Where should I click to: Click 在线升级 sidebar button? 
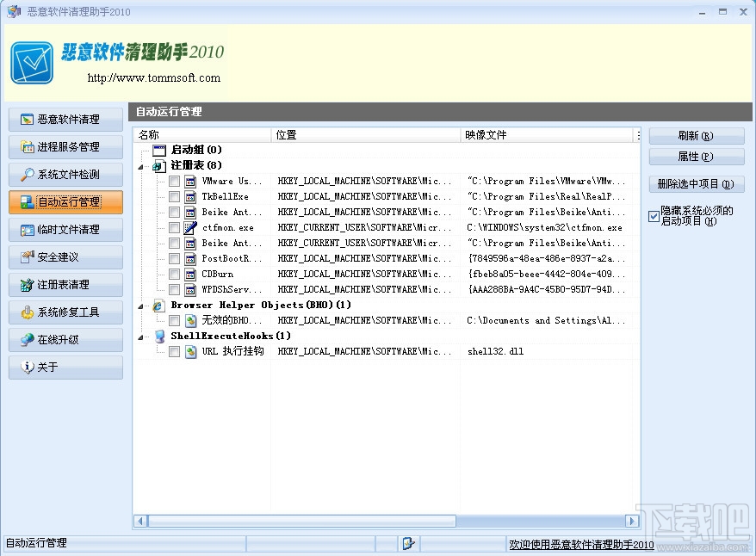pyautogui.click(x=65, y=340)
